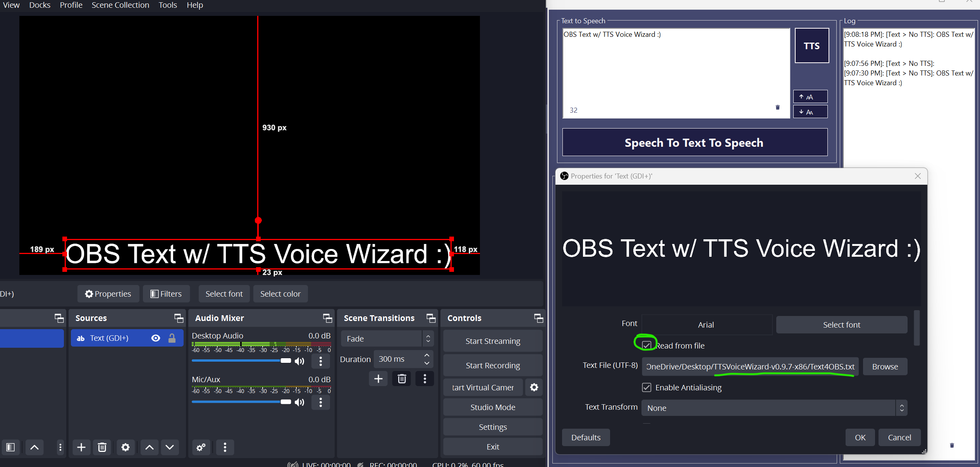
Task: Enable Studio Mode
Action: point(493,407)
